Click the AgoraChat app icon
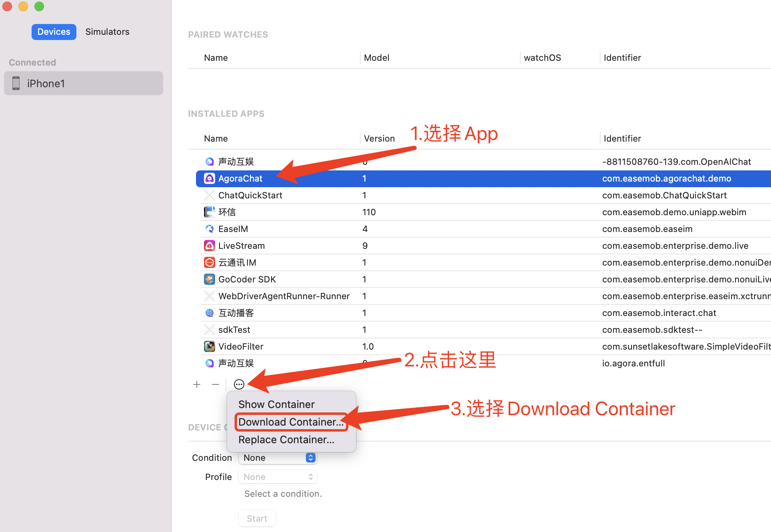 pyautogui.click(x=210, y=178)
